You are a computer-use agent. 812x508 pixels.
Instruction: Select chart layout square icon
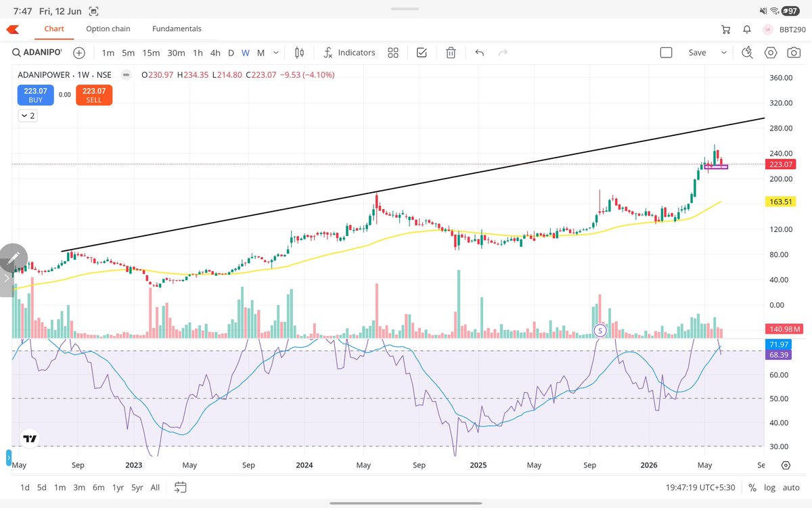point(666,53)
